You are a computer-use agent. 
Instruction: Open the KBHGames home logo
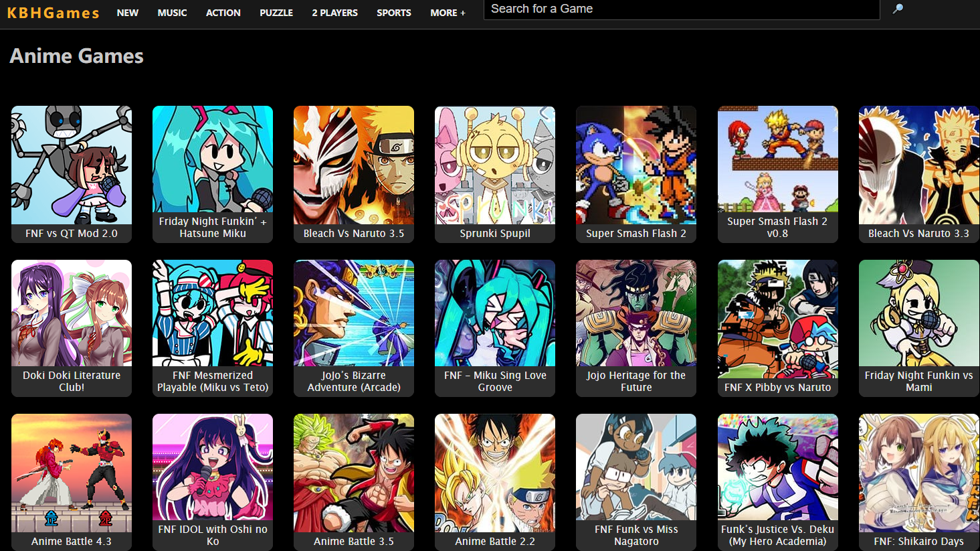coord(53,13)
